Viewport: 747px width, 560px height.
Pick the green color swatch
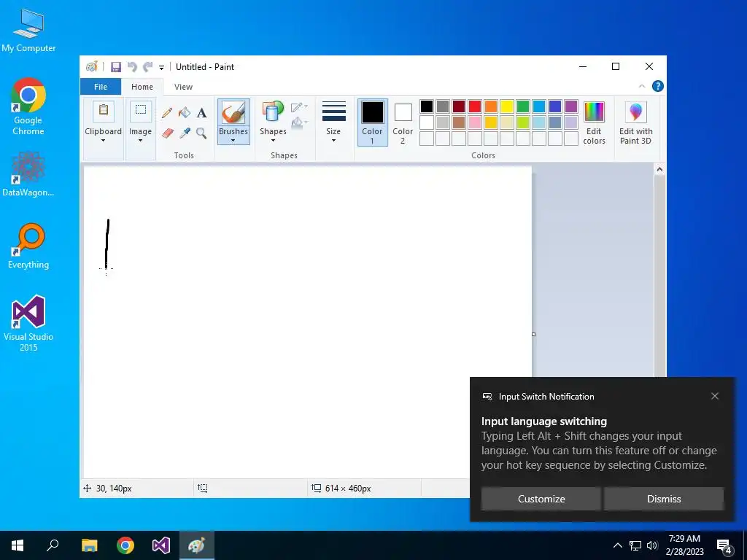(523, 106)
